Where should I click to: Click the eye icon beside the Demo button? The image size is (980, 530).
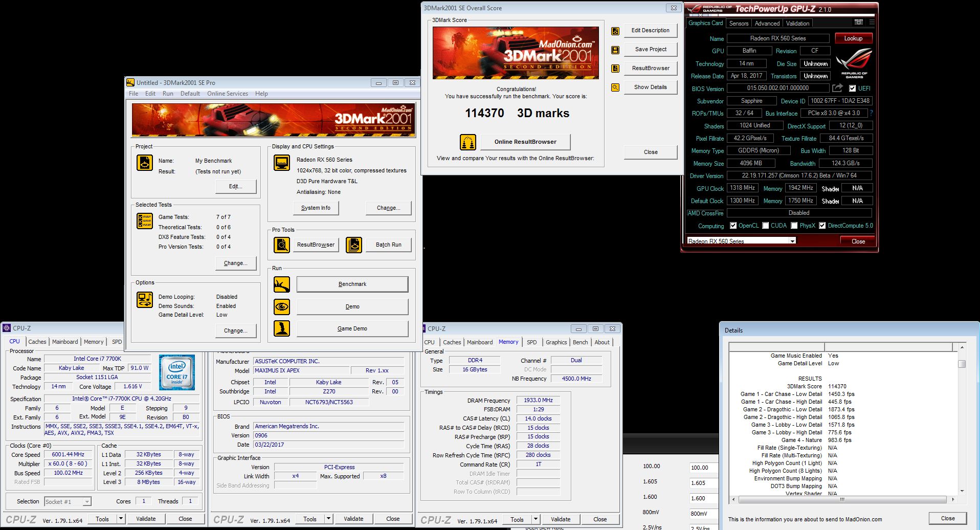pyautogui.click(x=281, y=306)
